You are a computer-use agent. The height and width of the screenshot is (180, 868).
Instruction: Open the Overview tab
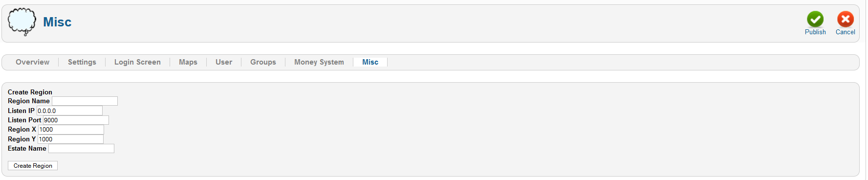pyautogui.click(x=32, y=62)
